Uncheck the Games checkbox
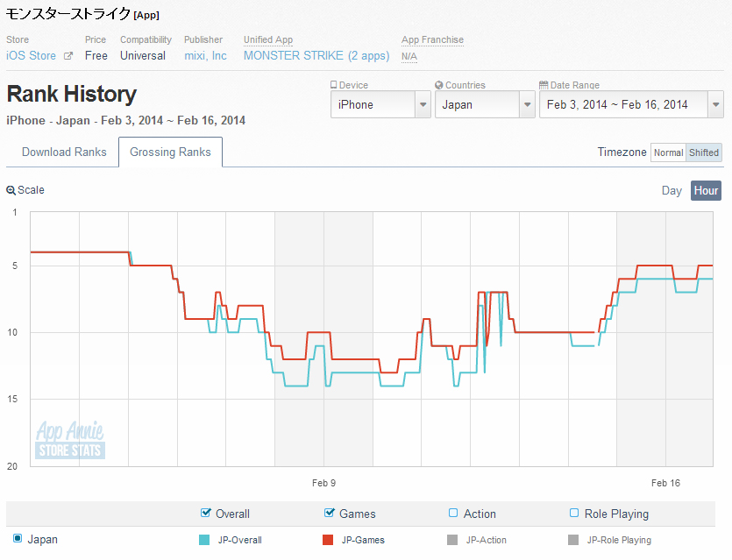732x560 pixels. tap(329, 513)
